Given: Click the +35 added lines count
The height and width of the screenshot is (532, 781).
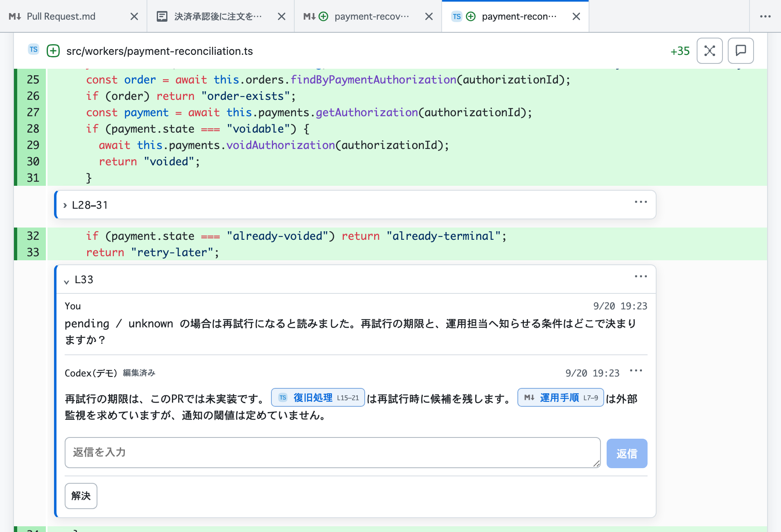Looking at the screenshot, I should [x=680, y=51].
